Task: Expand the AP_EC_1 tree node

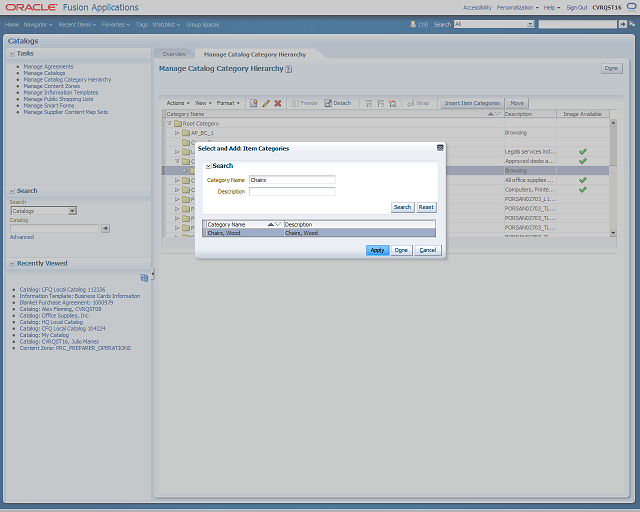Action: tap(177, 133)
